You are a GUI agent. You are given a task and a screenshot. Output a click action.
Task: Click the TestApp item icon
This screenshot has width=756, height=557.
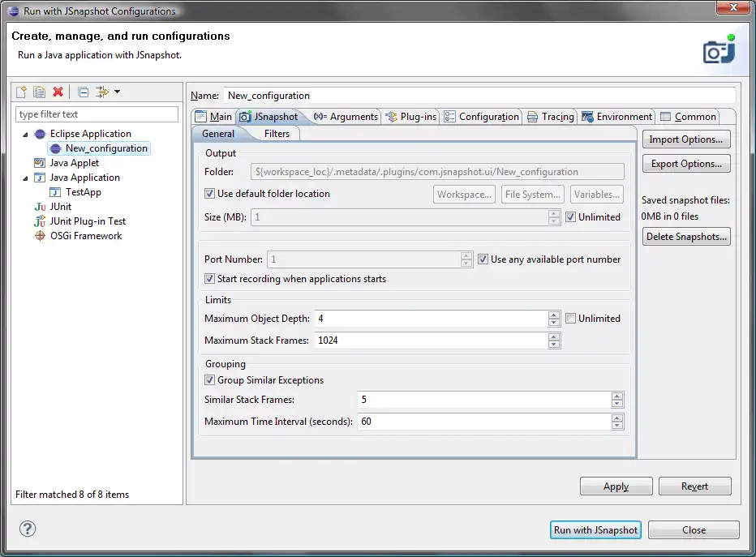pos(55,192)
